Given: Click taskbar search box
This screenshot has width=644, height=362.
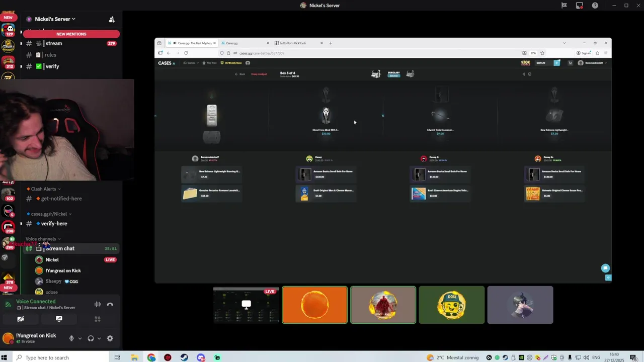Looking at the screenshot, I should (59, 357).
